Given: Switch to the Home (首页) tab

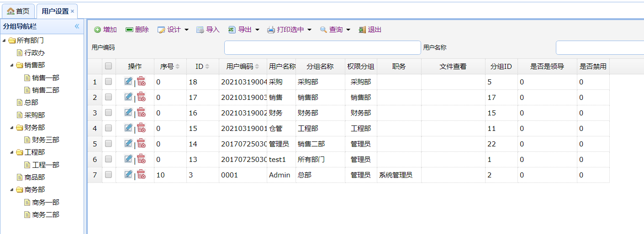Looking at the screenshot, I should 18,11.
